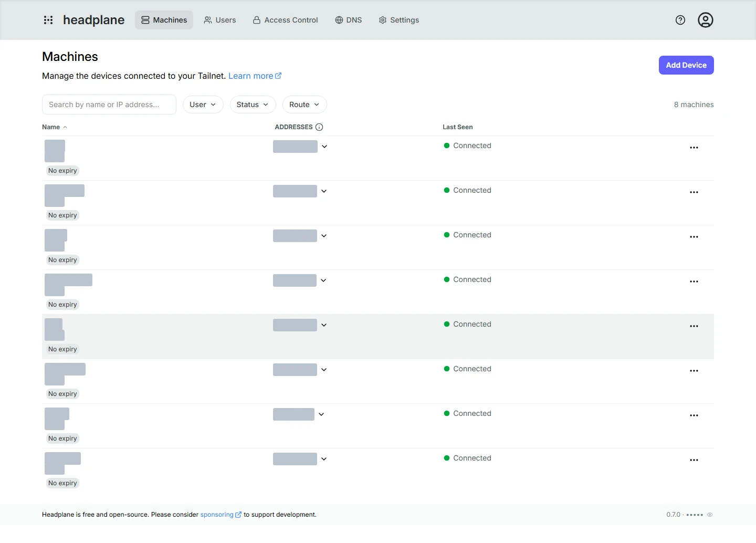Click the 'Machines' page heading
756x543 pixels.
pos(70,57)
